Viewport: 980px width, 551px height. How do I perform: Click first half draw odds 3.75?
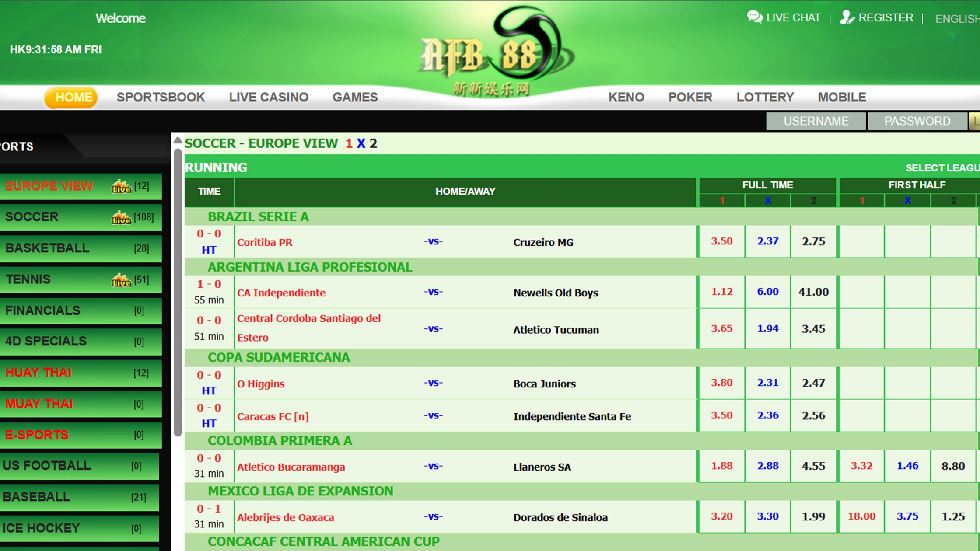tap(907, 516)
